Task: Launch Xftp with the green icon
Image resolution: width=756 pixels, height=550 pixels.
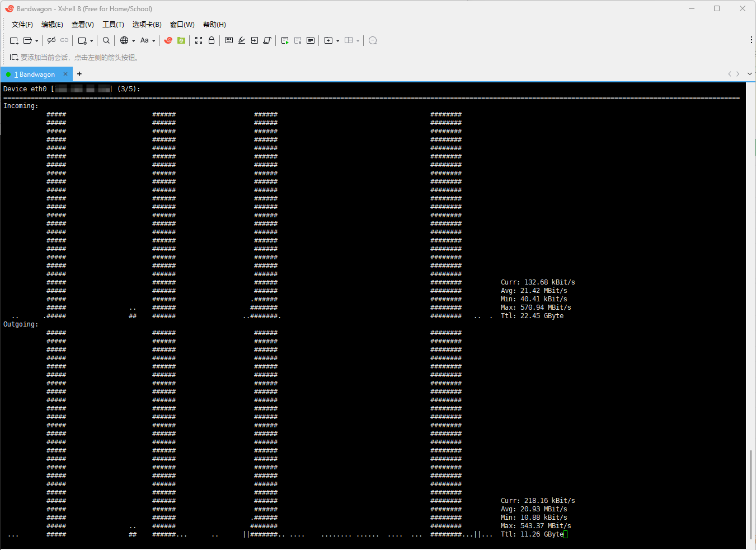Action: click(181, 40)
